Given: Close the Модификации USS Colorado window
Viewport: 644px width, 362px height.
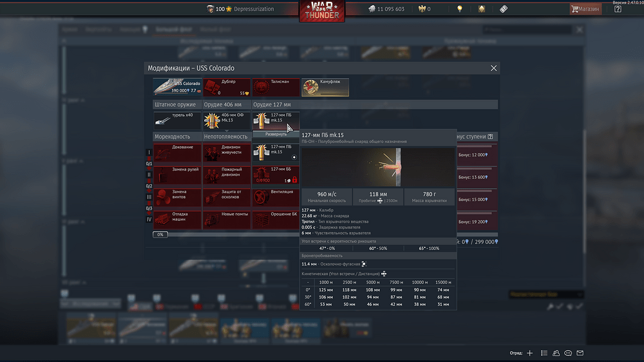Looking at the screenshot, I should (494, 68).
